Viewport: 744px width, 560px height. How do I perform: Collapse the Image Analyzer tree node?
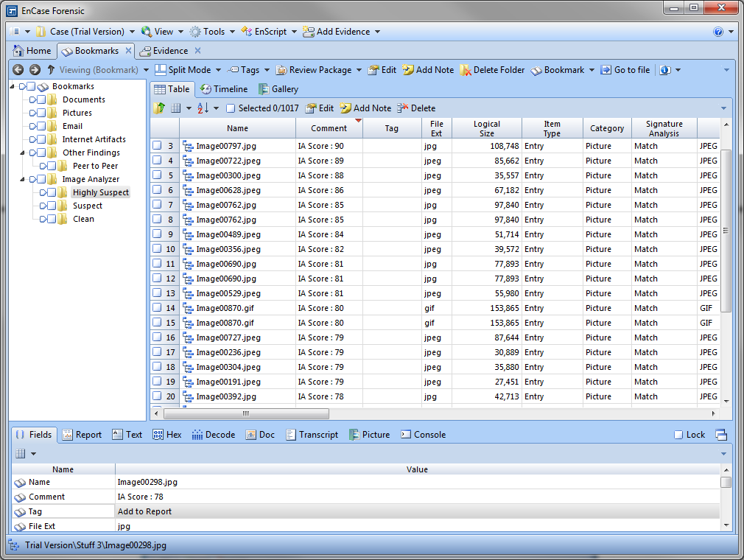tap(24, 178)
